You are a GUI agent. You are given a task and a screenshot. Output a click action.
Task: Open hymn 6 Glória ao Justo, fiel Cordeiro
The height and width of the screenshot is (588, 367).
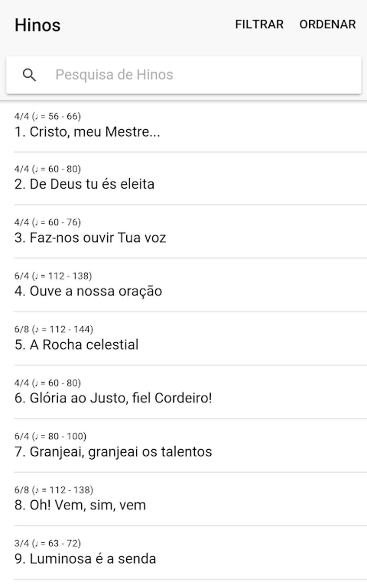click(113, 398)
